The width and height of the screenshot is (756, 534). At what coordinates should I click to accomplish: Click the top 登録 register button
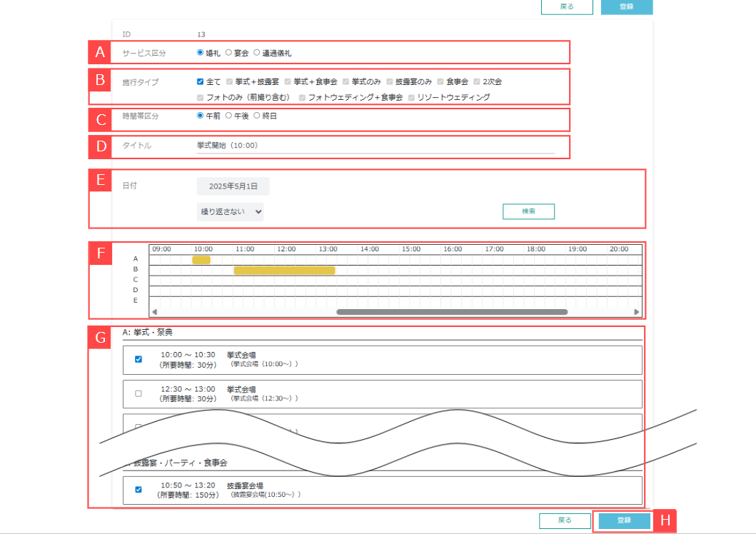pyautogui.click(x=627, y=6)
